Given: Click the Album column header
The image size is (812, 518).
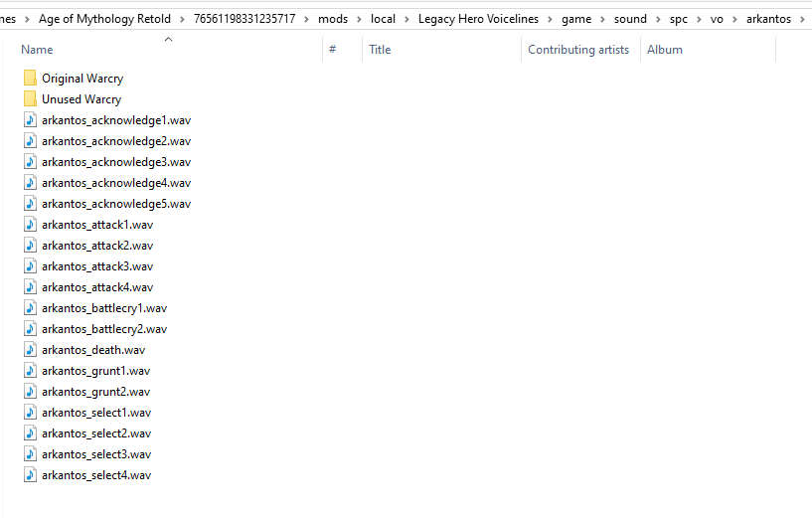Looking at the screenshot, I should pyautogui.click(x=664, y=50).
